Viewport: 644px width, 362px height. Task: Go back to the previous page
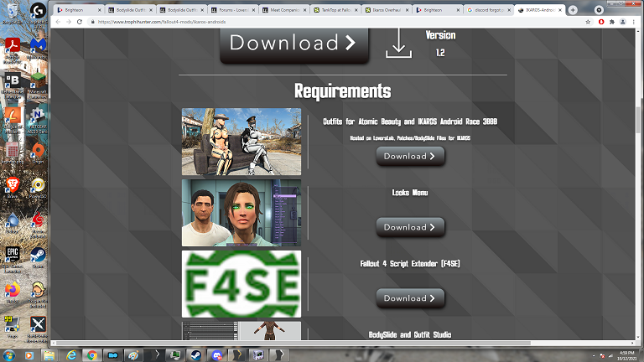click(x=58, y=22)
